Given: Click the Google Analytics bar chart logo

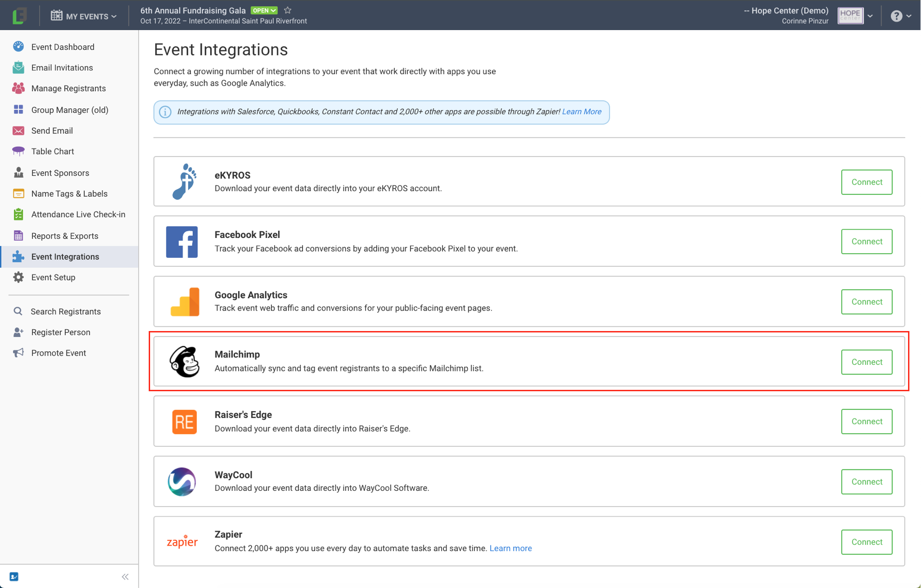Looking at the screenshot, I should 184,302.
